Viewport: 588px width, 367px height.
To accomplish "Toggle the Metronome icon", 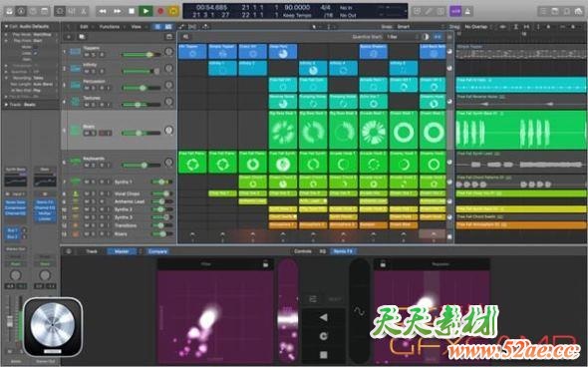I will click(468, 11).
